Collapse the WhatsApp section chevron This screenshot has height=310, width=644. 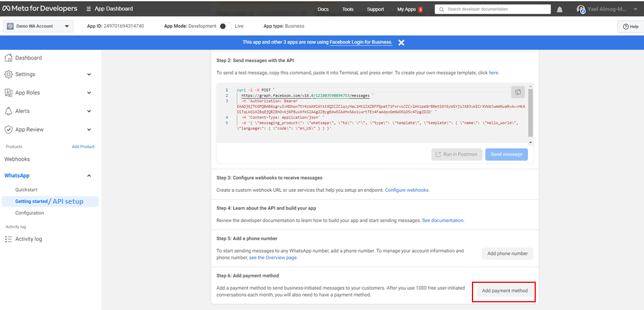[89, 175]
